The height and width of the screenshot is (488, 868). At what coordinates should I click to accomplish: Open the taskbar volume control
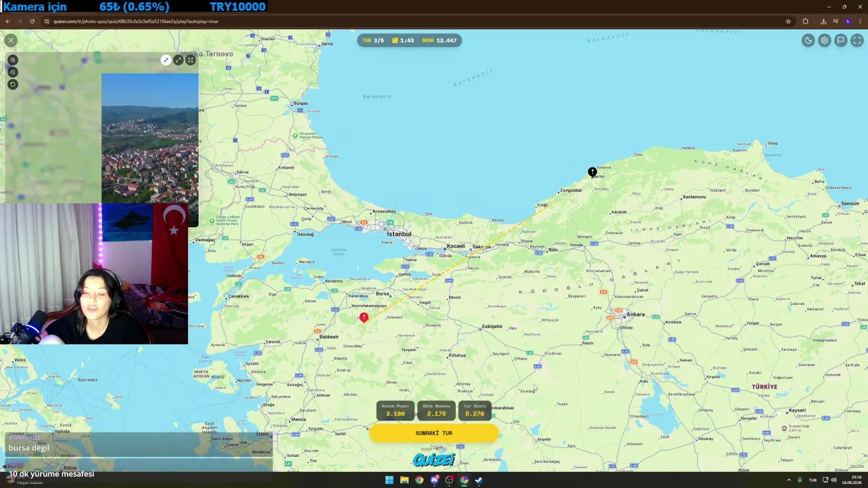[833, 480]
